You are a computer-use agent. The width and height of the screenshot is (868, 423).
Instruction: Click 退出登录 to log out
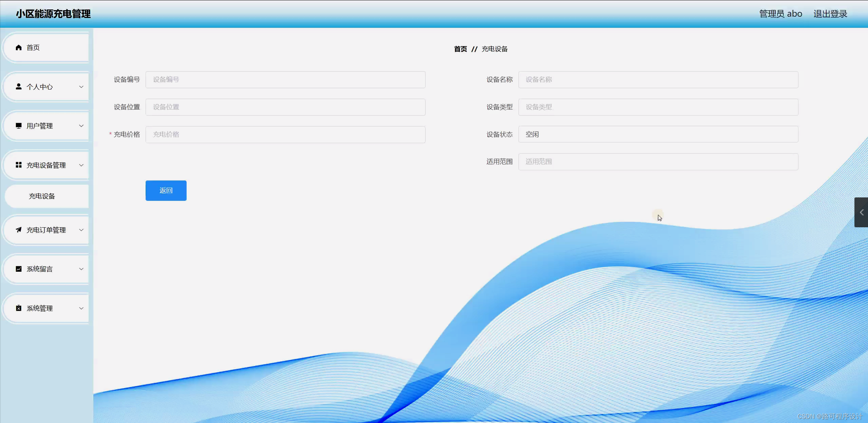point(830,14)
